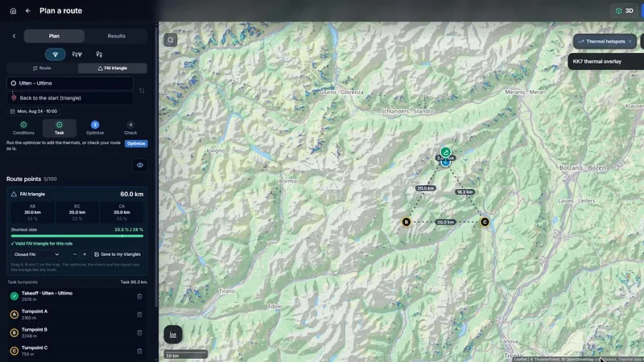Image resolution: width=644 pixels, height=362 pixels.
Task: Click the yellow C badge in turnpoint list
Action: [x=14, y=352]
